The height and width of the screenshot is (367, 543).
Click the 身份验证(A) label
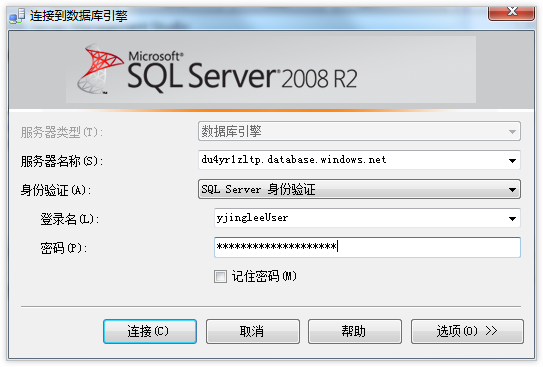[56, 190]
